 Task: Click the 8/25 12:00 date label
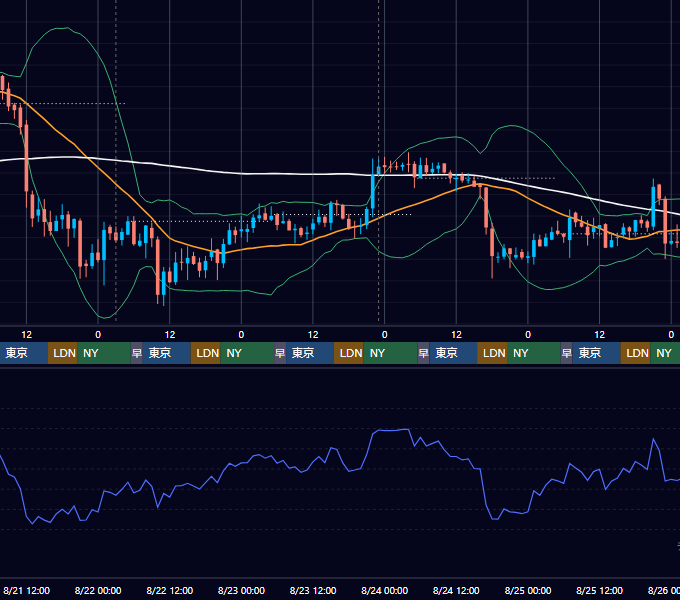tap(599, 590)
